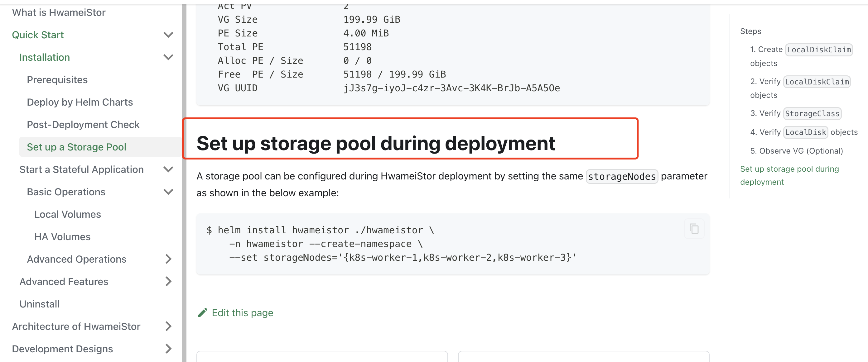The image size is (868, 362).
Task: Click the edit pencil next to 'Edit this page'
Action: [x=203, y=312]
